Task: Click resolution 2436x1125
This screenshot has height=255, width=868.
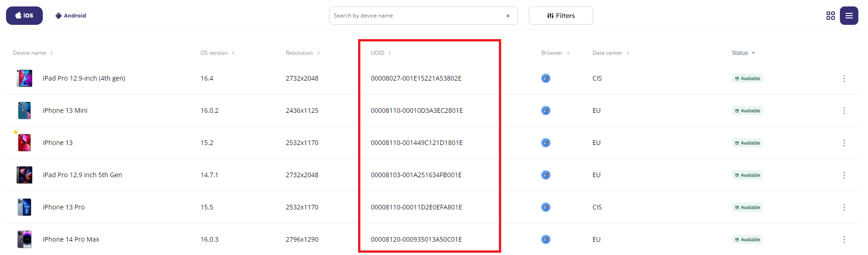Action: tap(302, 110)
